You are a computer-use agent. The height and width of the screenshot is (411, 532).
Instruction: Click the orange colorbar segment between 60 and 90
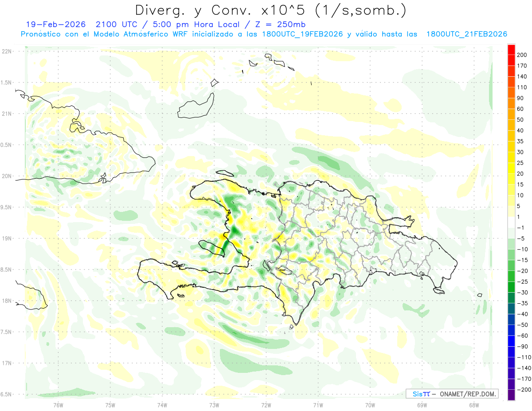[x=511, y=103]
